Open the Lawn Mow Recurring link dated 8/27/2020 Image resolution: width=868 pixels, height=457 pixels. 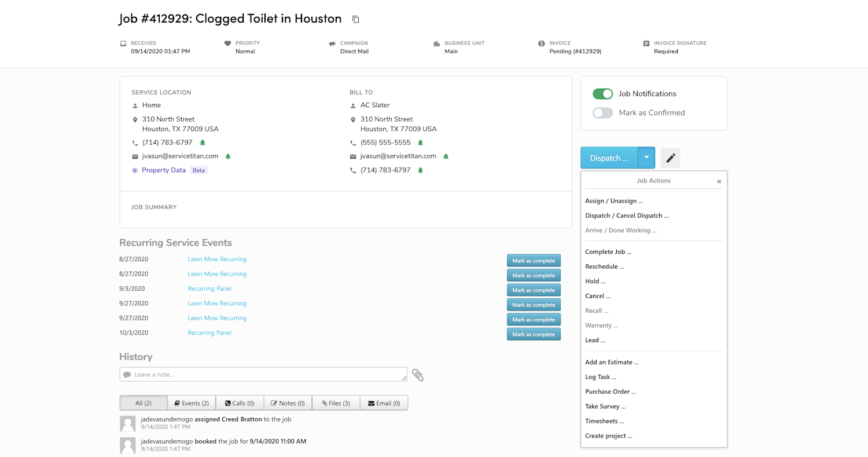click(x=217, y=260)
